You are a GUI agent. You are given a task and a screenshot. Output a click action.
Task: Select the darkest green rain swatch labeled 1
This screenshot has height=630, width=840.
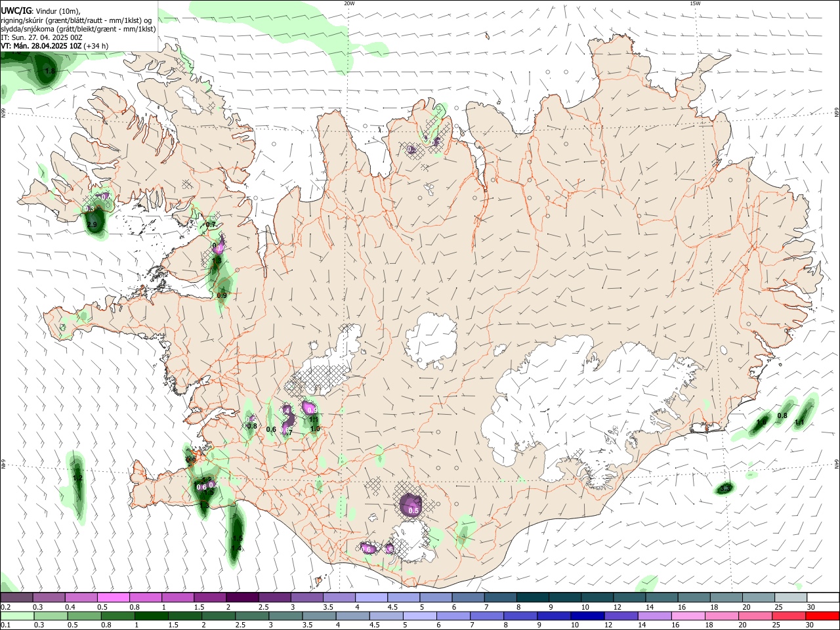(x=151, y=616)
